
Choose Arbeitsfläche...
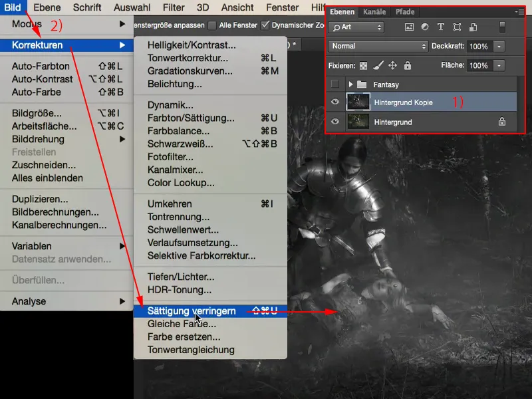[x=66, y=126]
